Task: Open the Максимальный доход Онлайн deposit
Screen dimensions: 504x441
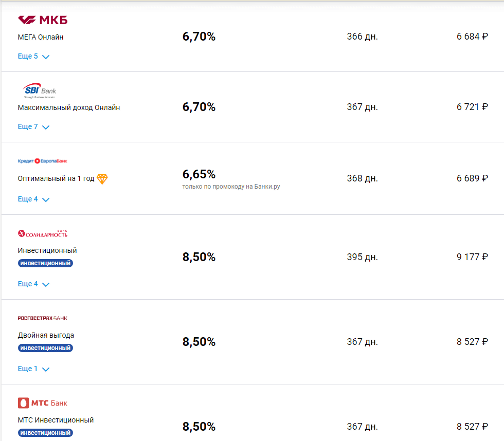Action: [x=69, y=107]
